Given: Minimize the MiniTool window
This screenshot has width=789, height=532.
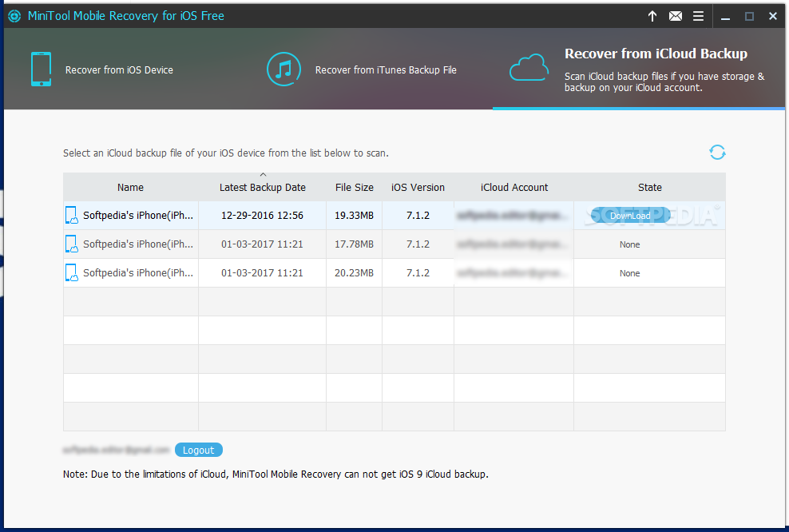Looking at the screenshot, I should [725, 18].
